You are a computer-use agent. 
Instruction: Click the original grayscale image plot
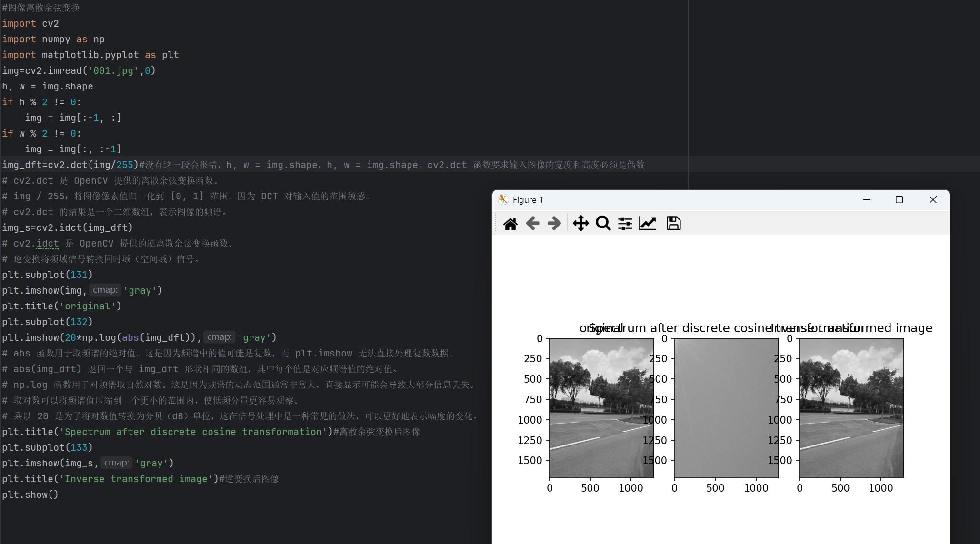click(601, 407)
